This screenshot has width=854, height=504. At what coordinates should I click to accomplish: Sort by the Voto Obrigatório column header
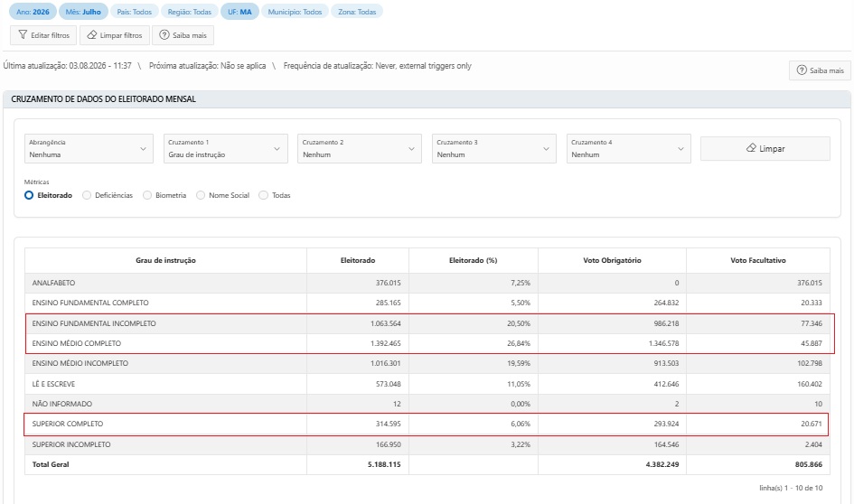tap(612, 260)
